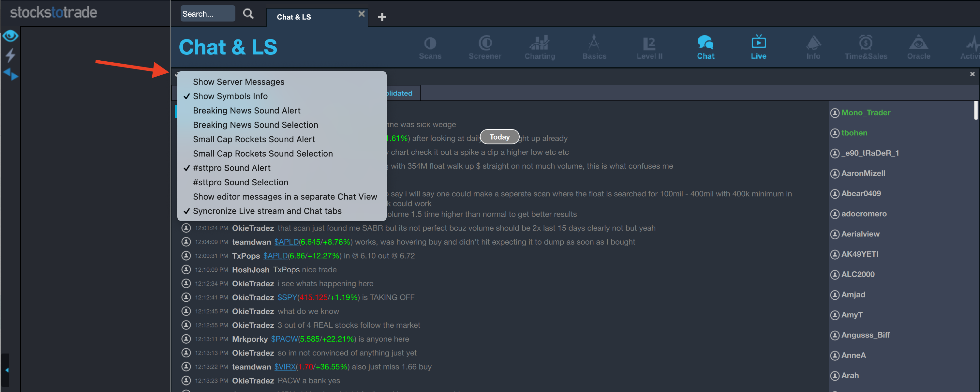This screenshot has width=980, height=392.
Task: Select user Aerialview in list
Action: pyautogui.click(x=860, y=234)
